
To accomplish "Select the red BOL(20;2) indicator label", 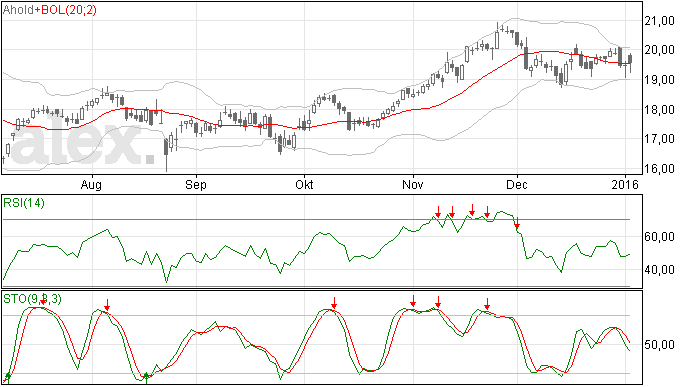I will [x=68, y=10].
